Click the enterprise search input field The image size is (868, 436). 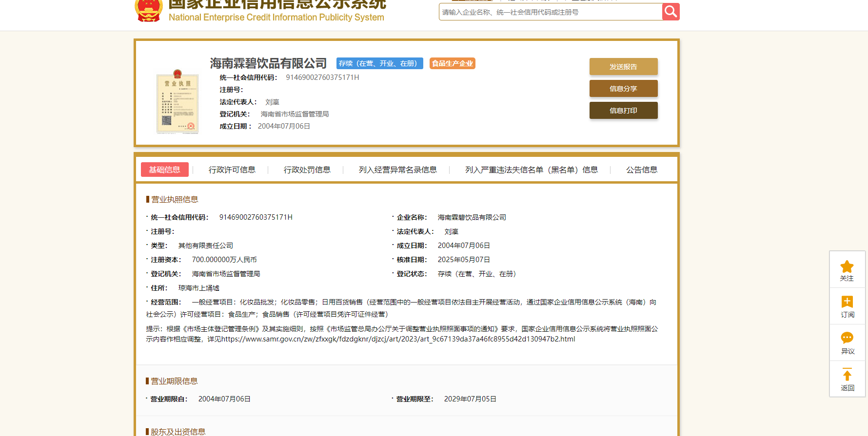click(x=551, y=12)
